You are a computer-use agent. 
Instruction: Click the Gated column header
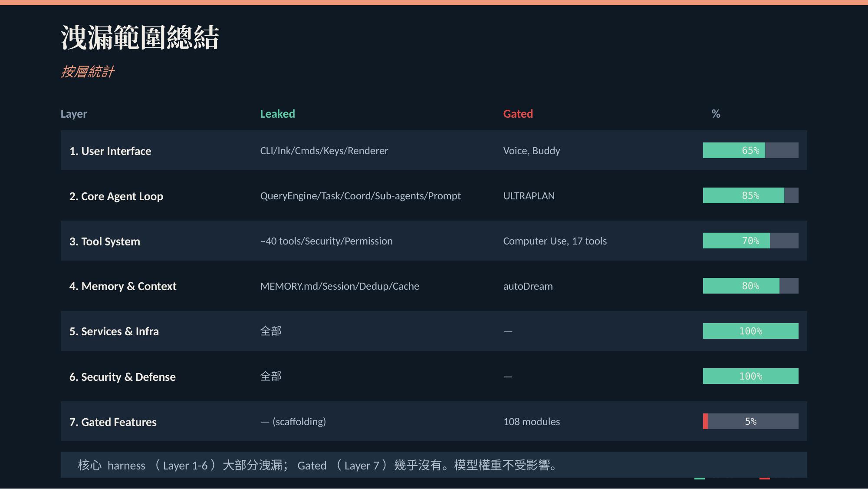tap(518, 114)
